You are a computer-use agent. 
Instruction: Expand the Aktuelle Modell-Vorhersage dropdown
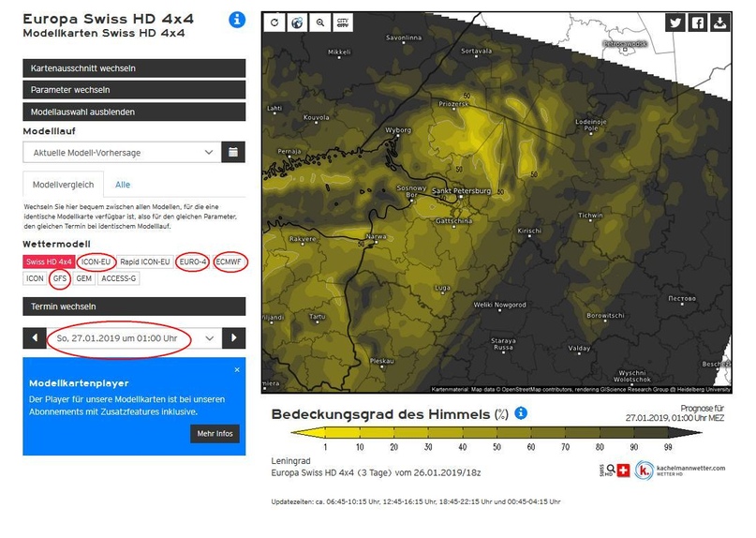point(122,152)
